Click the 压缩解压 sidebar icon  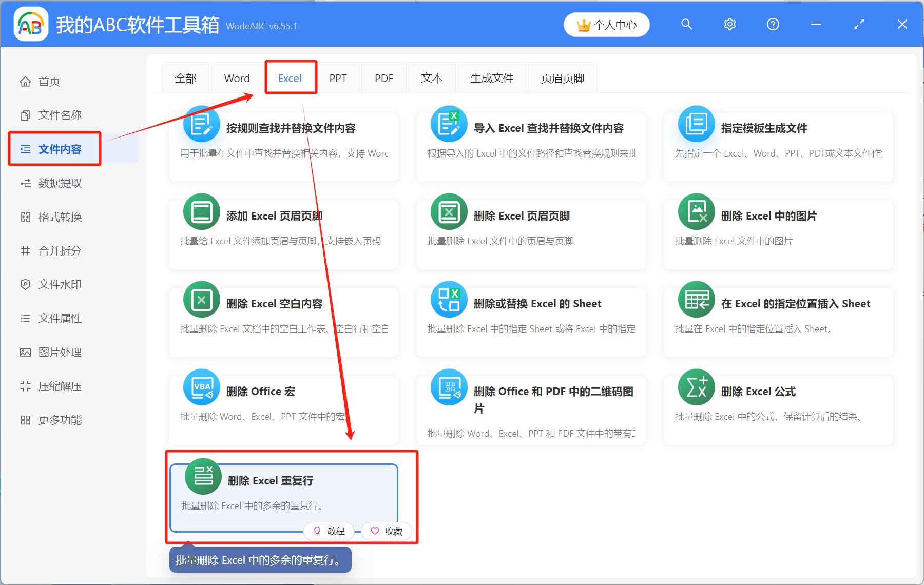[25, 386]
